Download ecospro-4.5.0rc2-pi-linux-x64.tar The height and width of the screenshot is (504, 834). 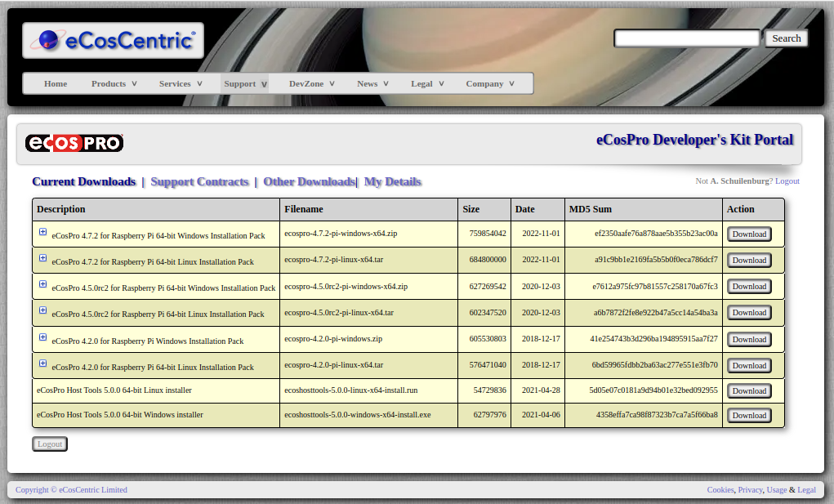[749, 313]
